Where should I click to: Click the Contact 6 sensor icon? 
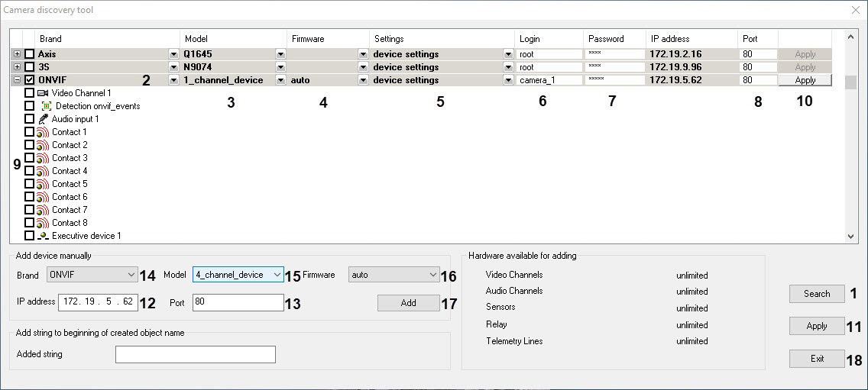click(x=43, y=197)
